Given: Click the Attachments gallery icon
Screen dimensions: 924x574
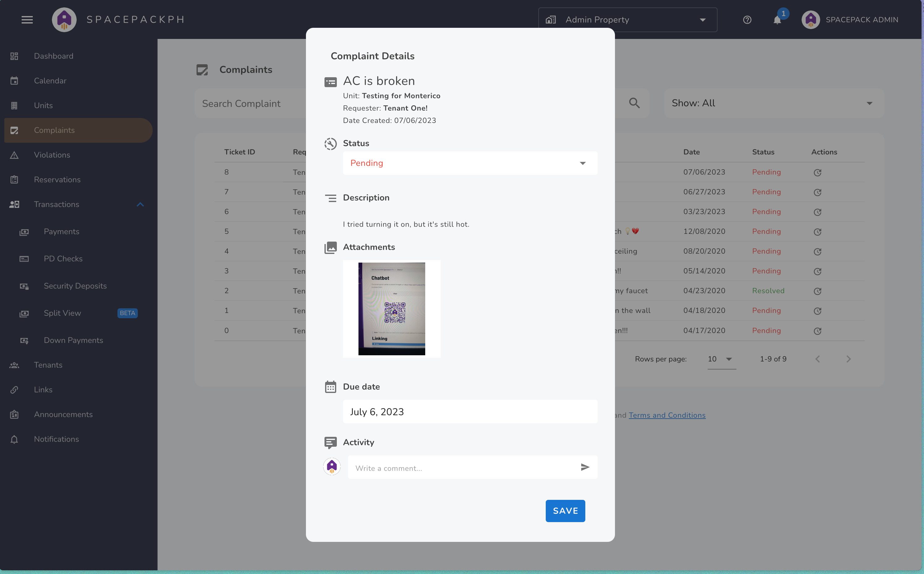Looking at the screenshot, I should [x=330, y=247].
